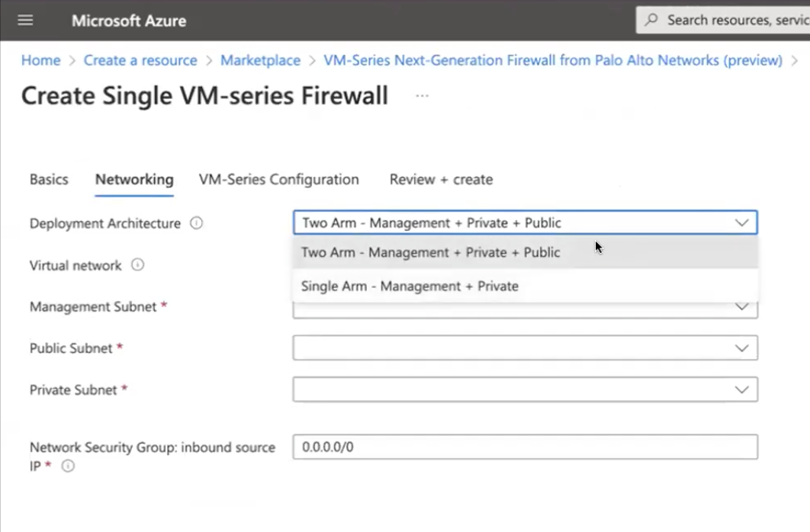This screenshot has width=810, height=532.
Task: Click the inbound source IP field
Action: click(x=525, y=447)
